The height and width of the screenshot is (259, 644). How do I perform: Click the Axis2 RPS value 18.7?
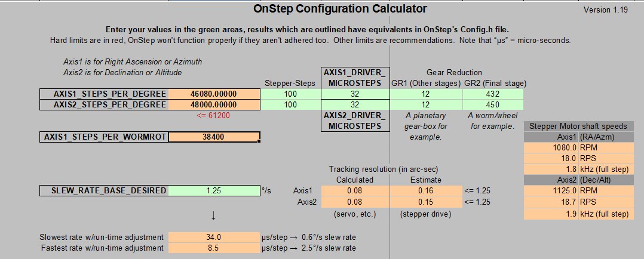click(551, 202)
